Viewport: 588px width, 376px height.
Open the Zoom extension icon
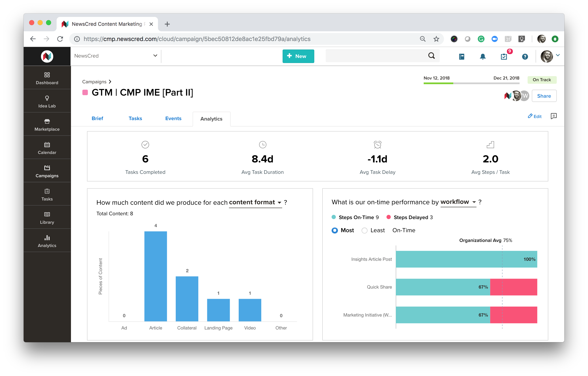(x=494, y=39)
